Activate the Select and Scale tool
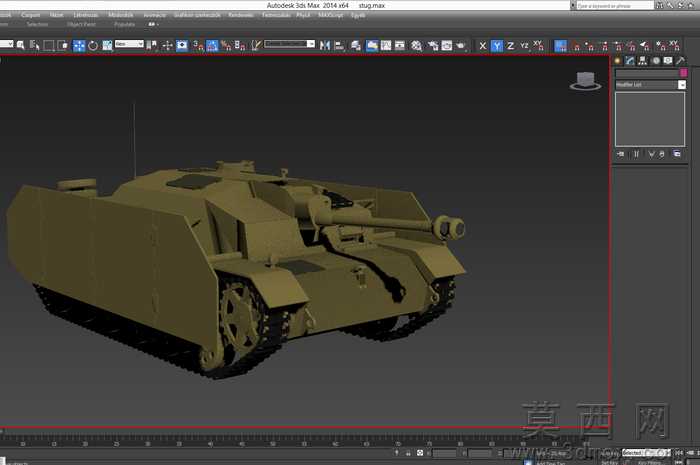 pyautogui.click(x=107, y=46)
